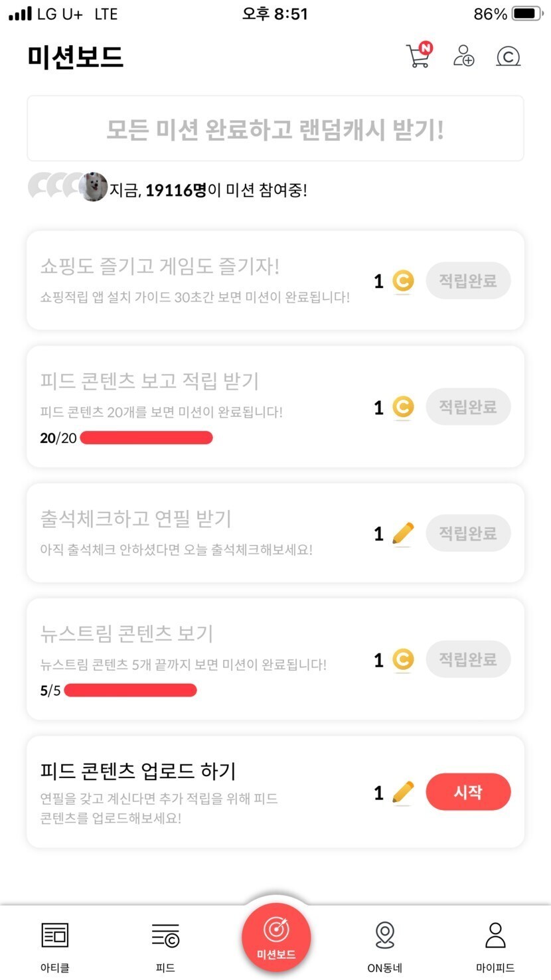Viewport: 551px width, 980px height.
Task: Select the center 미션보드 tab button
Action: tap(275, 939)
